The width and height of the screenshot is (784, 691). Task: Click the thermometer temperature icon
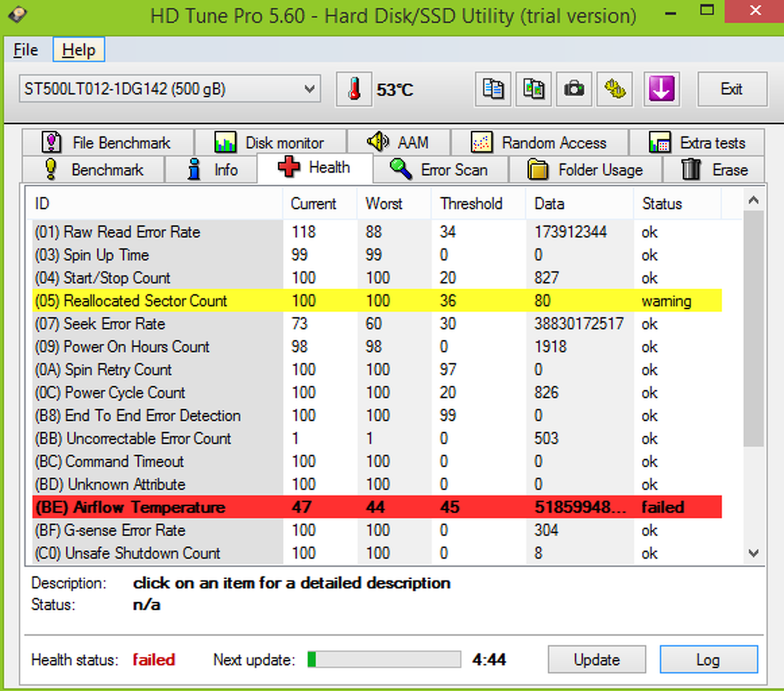click(x=354, y=89)
